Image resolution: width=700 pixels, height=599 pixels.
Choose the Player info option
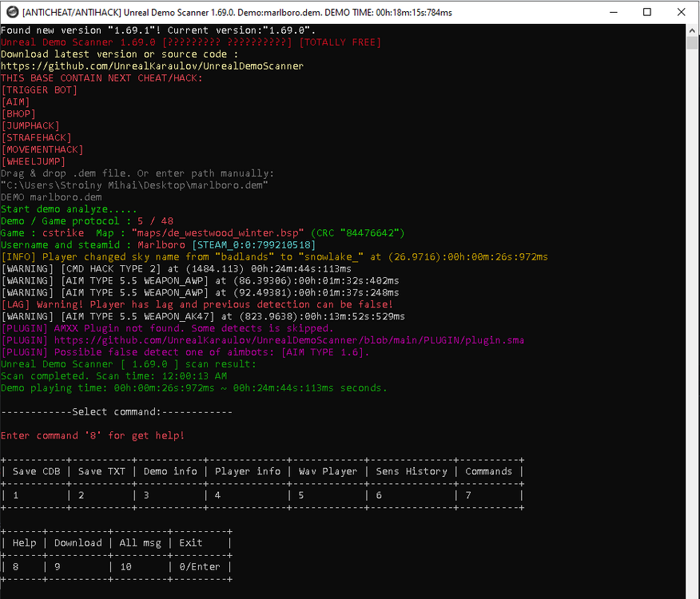pyautogui.click(x=248, y=471)
